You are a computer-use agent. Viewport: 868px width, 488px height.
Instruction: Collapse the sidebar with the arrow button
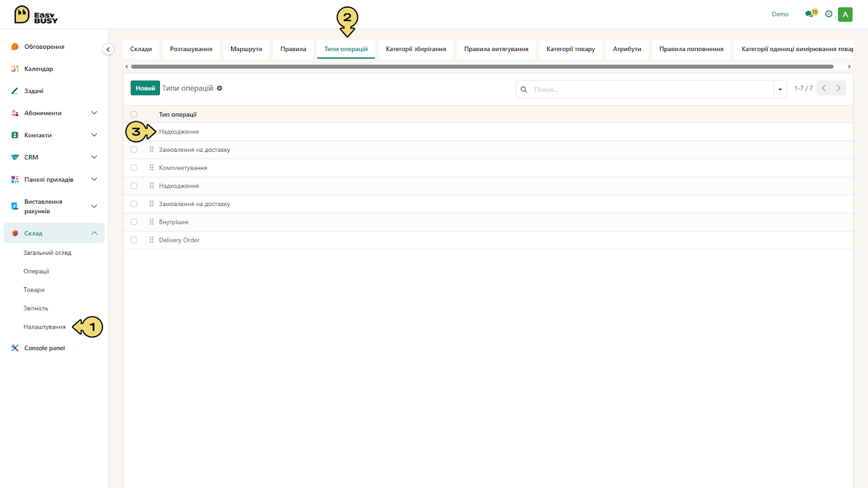point(108,49)
